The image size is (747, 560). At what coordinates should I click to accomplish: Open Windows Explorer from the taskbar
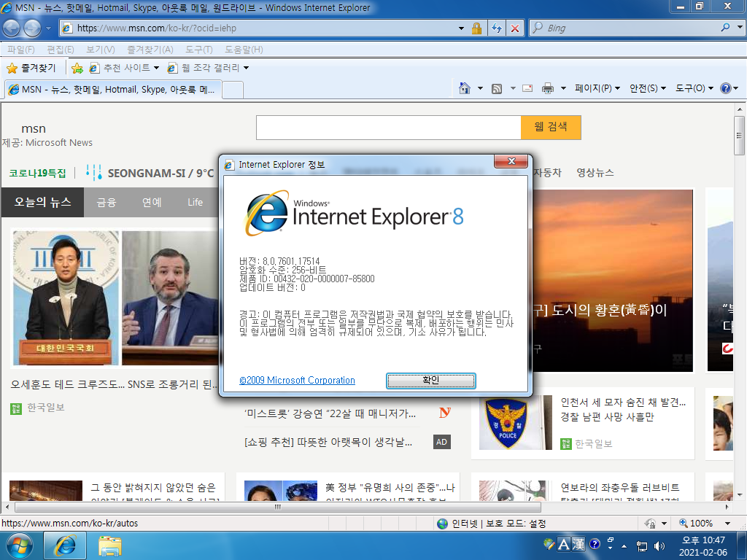click(x=110, y=545)
